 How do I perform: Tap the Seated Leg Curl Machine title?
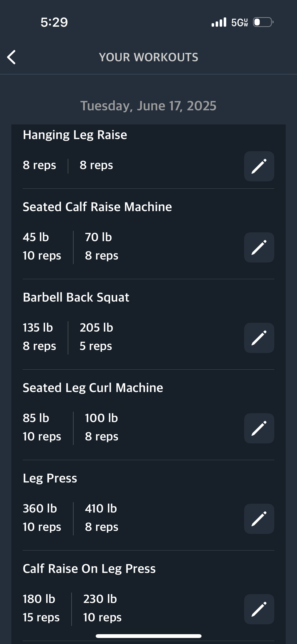click(x=93, y=388)
